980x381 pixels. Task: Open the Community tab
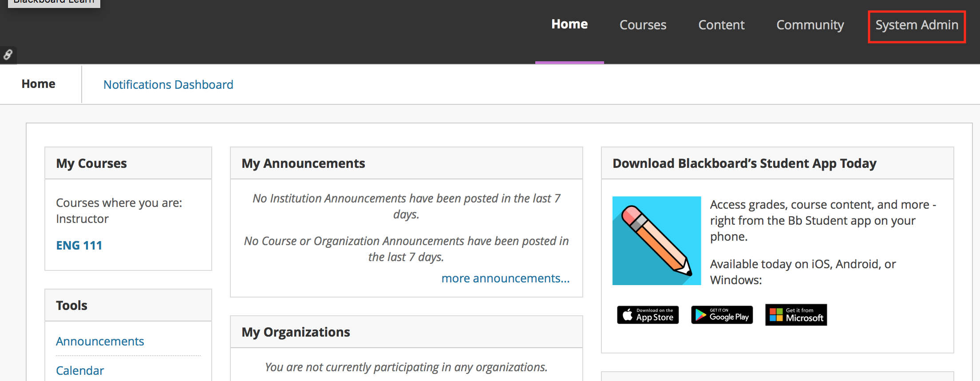click(810, 25)
